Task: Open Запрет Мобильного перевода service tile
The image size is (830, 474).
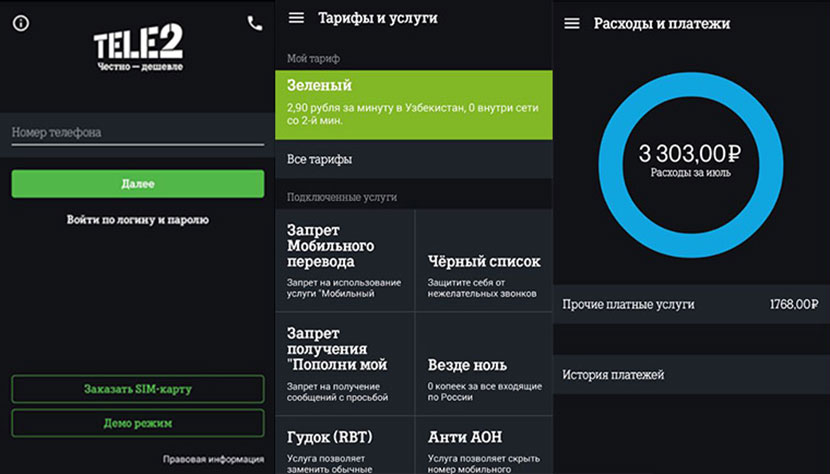Action: click(x=344, y=260)
